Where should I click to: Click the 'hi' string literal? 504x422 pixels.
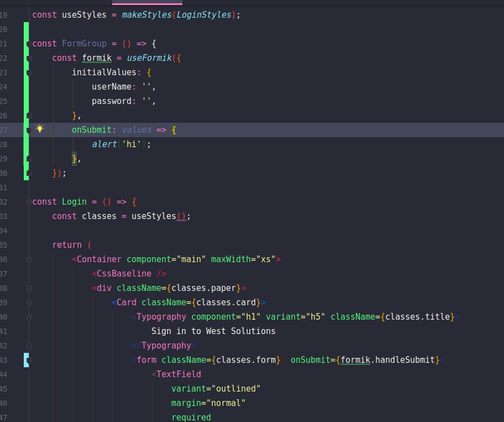point(132,144)
